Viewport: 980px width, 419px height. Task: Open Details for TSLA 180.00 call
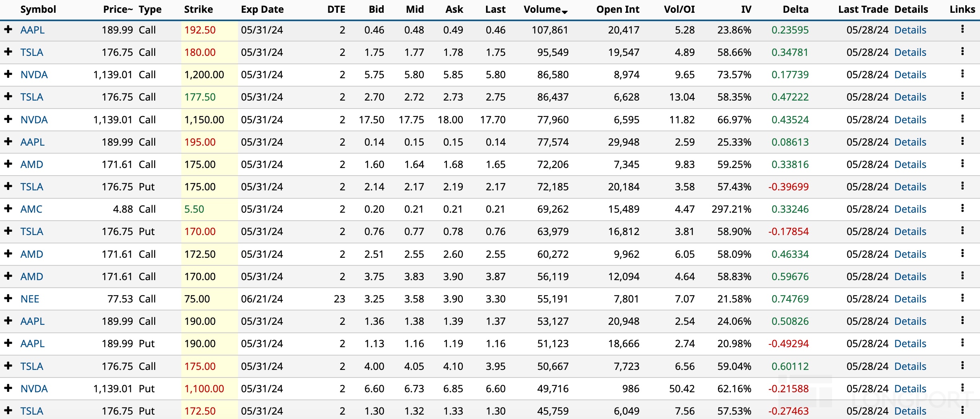click(910, 52)
